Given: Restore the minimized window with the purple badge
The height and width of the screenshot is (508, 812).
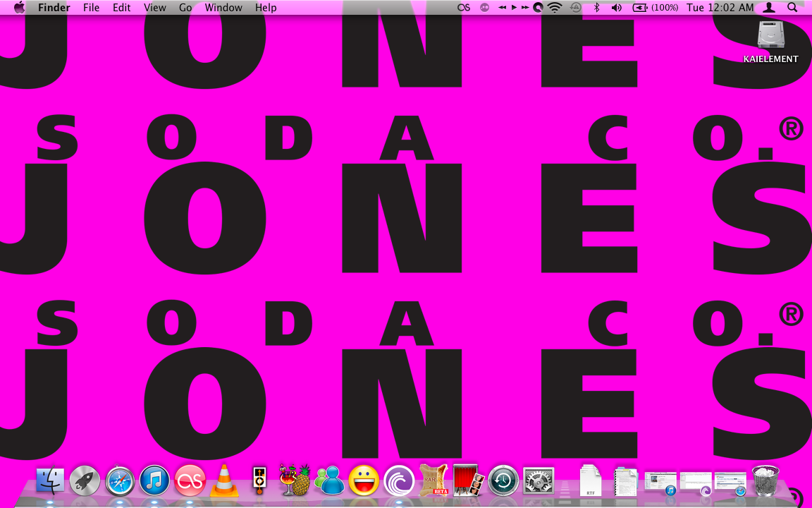Looking at the screenshot, I should (696, 483).
